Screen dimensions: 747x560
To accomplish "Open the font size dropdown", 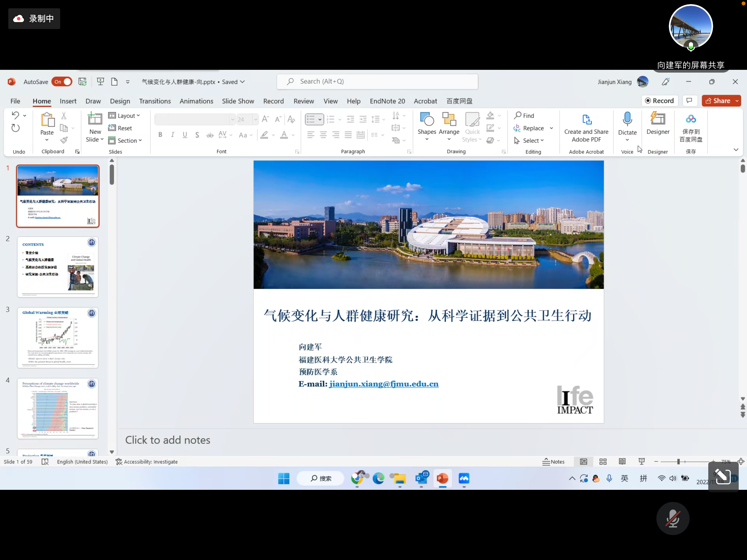I will click(x=256, y=120).
